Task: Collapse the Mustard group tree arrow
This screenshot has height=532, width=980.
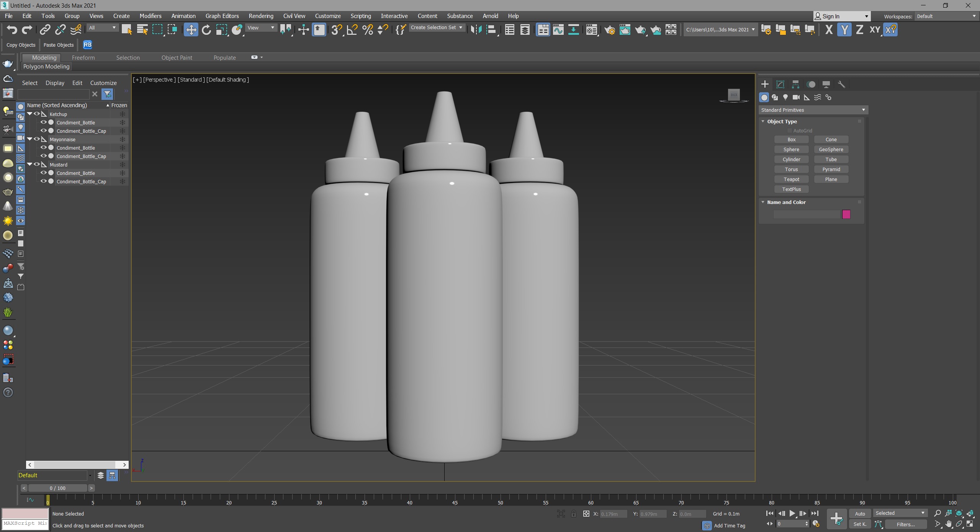Action: [29, 165]
